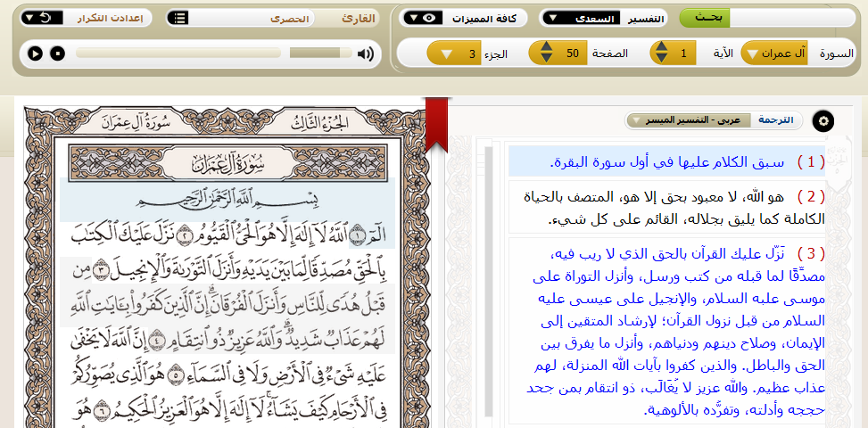Open the tafsir السعدى dropdown
Screen dimensions: 868x428
tap(580, 18)
